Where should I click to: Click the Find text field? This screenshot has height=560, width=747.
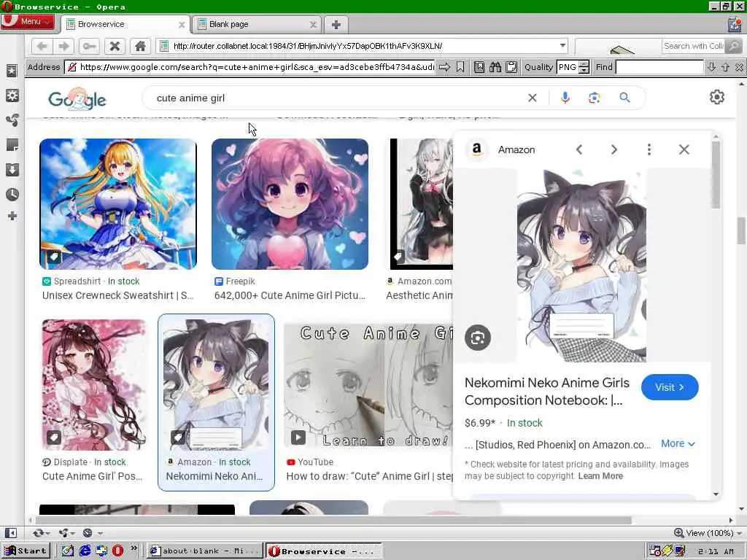pyautogui.click(x=659, y=67)
